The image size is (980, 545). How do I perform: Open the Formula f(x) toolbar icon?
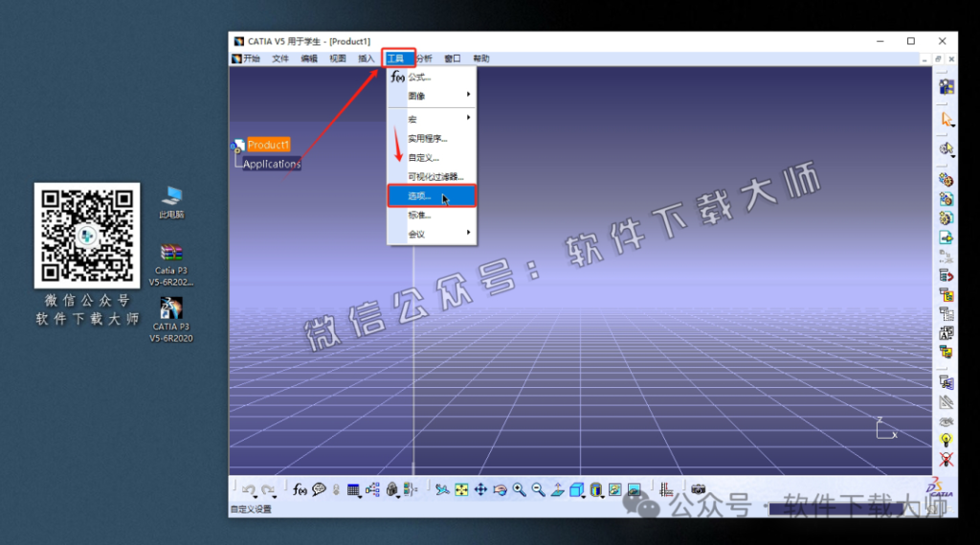[x=300, y=489]
